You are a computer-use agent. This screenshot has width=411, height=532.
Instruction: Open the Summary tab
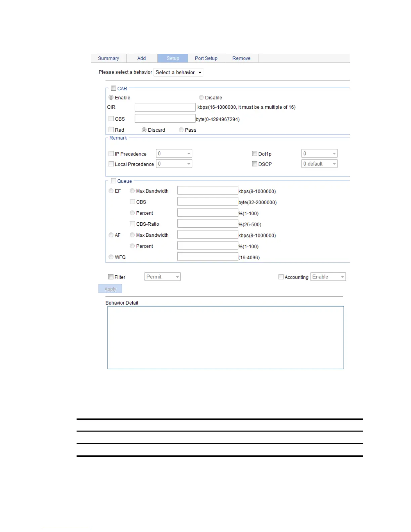pos(108,58)
